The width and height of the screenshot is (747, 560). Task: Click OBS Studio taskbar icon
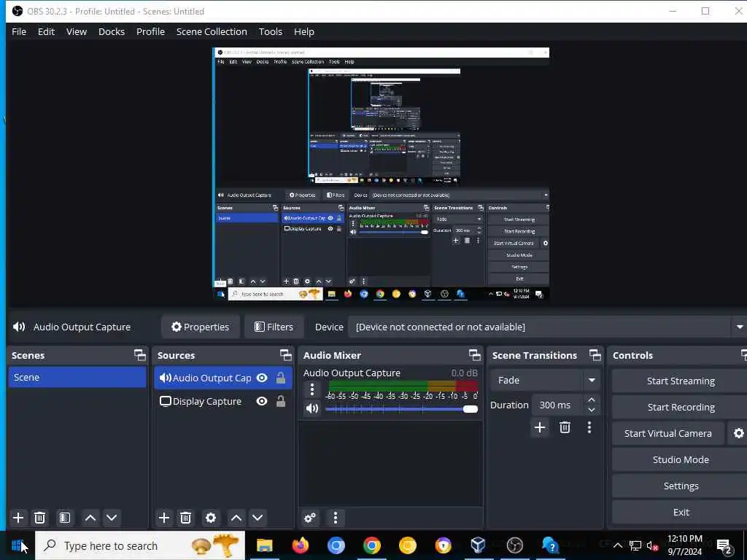[514, 545]
